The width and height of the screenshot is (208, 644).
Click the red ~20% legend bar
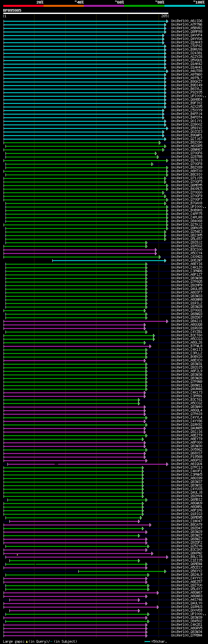[23, 6]
